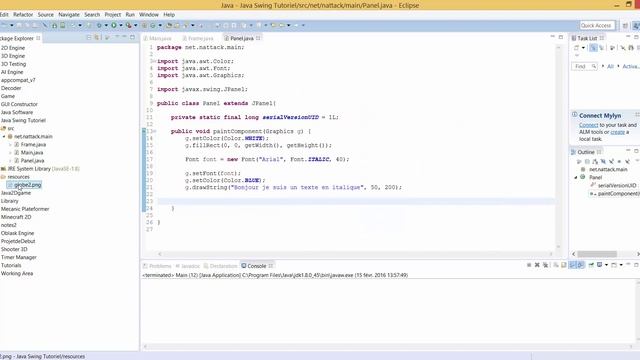Expand Frame.java node in Package Explorer
640x360 pixels.
pyautogui.click(x=10, y=144)
